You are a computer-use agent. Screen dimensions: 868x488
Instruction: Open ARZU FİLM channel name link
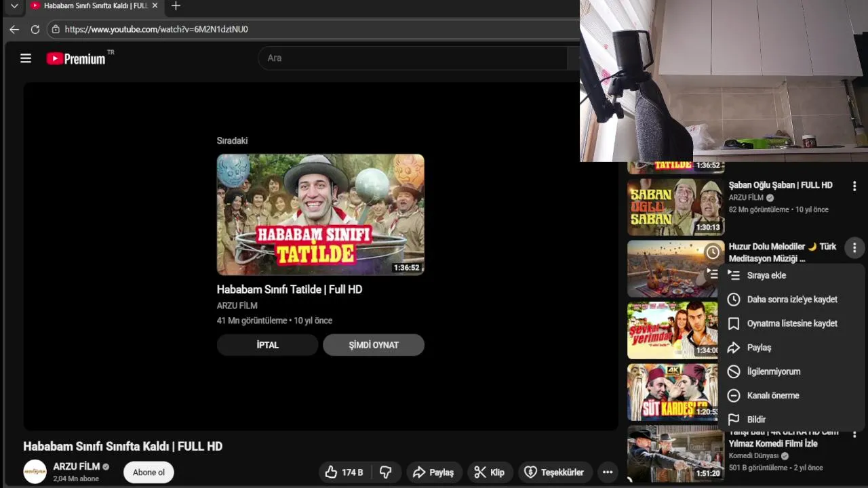pos(76,466)
